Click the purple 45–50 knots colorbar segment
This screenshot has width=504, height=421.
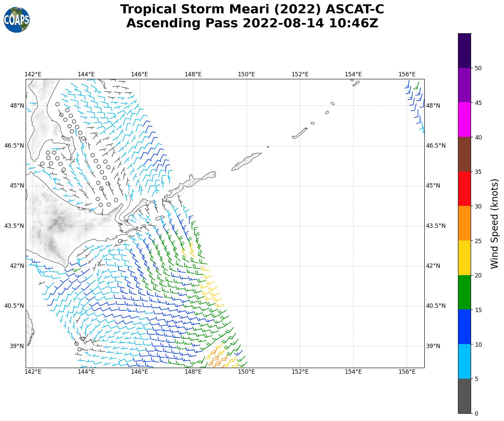point(465,85)
